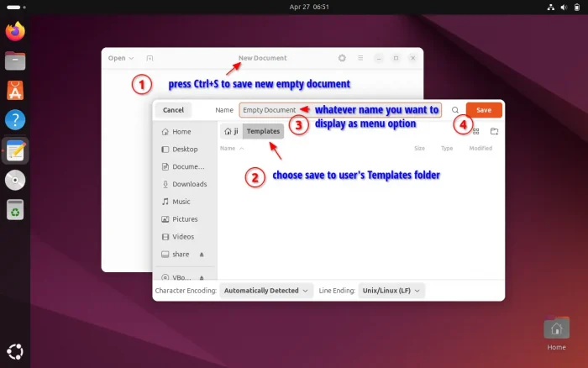Sort files by the Name column

(228, 148)
